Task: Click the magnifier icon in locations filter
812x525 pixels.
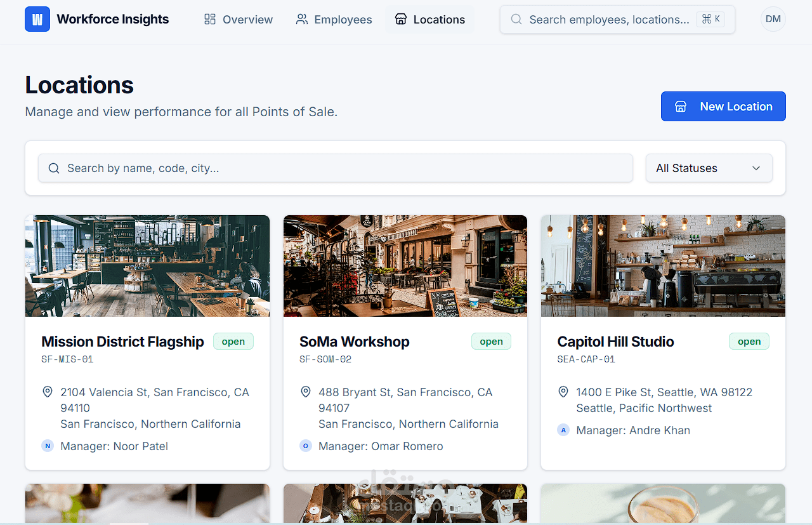Action: 54,168
